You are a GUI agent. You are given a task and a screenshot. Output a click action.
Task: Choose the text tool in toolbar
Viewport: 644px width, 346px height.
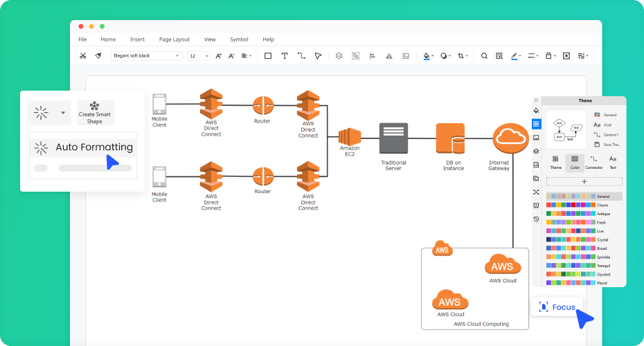(285, 56)
